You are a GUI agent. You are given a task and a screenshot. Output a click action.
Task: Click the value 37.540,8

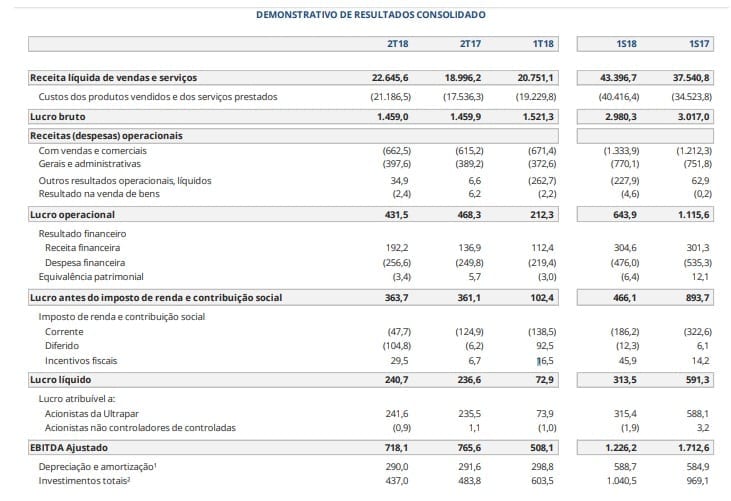pyautogui.click(x=691, y=78)
